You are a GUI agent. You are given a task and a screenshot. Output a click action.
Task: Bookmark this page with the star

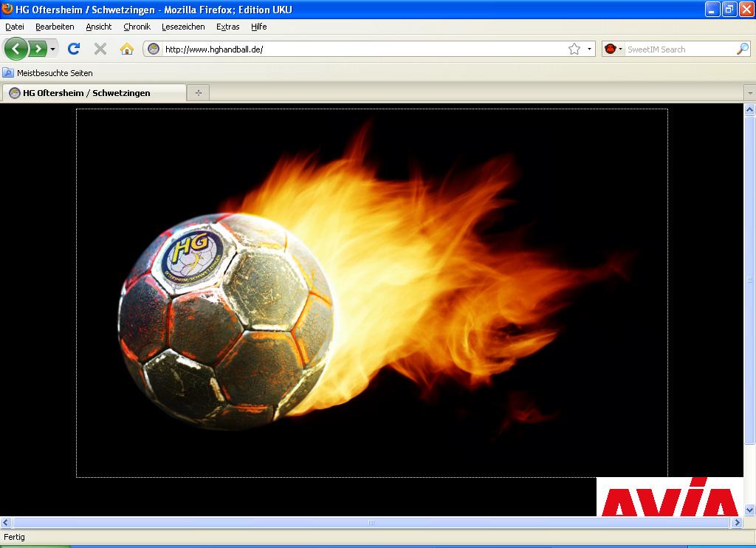click(x=574, y=49)
